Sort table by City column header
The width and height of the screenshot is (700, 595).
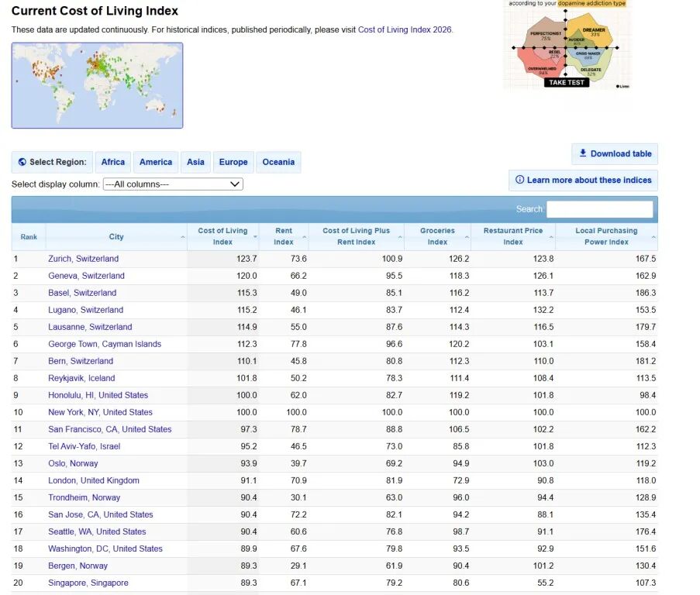coord(116,237)
